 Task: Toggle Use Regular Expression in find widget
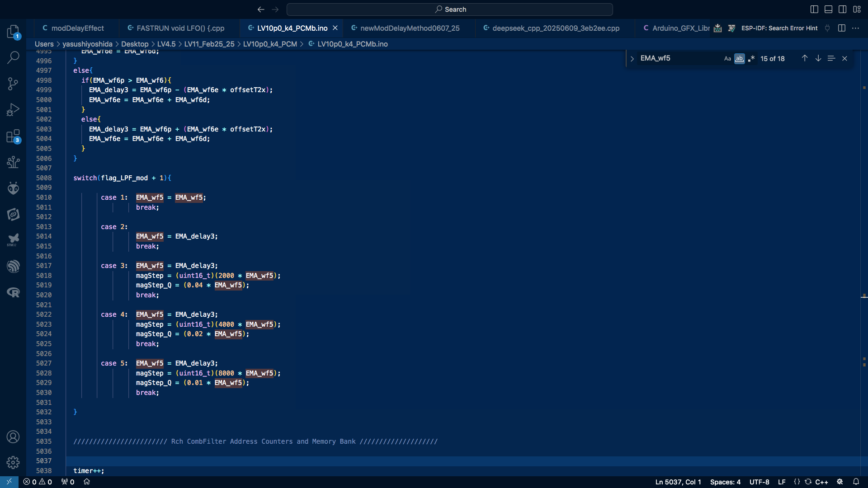(751, 59)
